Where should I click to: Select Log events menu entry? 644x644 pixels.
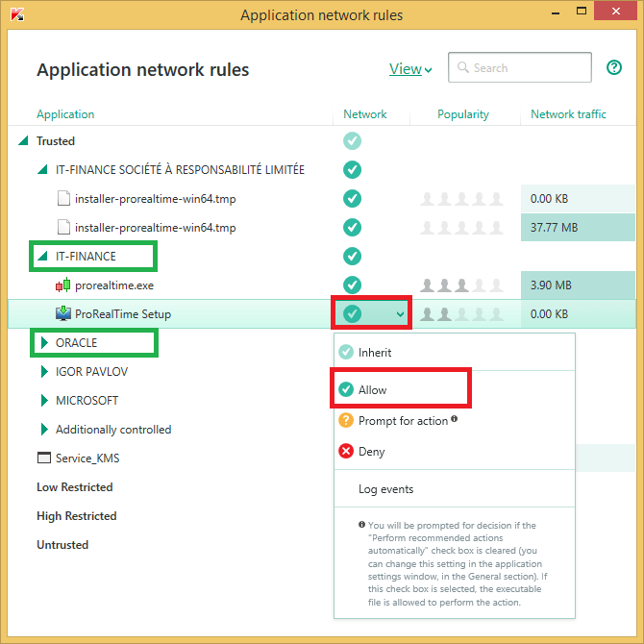455,488
